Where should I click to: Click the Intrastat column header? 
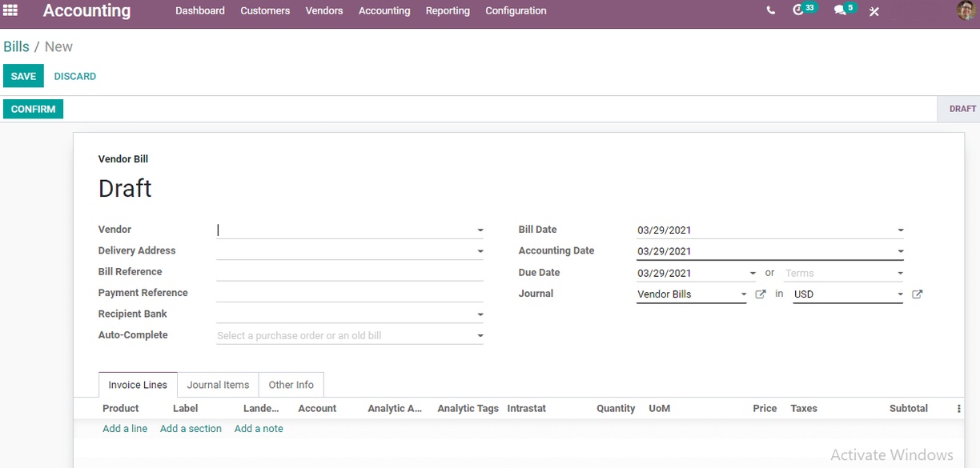(x=526, y=408)
